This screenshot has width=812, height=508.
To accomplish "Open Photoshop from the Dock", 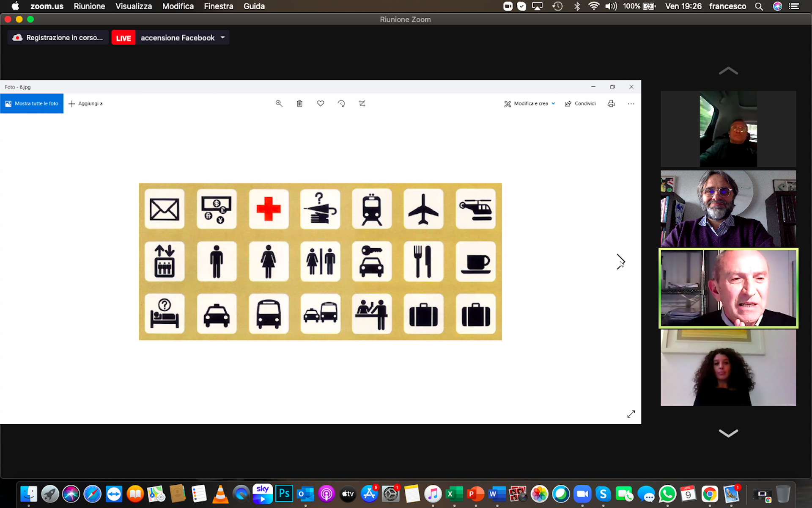I will [x=284, y=494].
